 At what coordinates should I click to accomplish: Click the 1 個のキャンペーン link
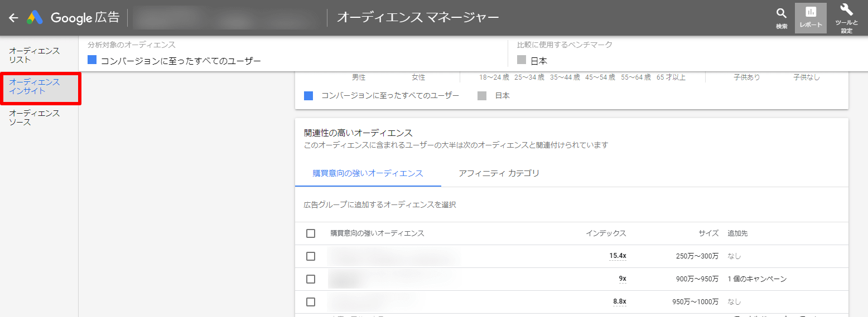click(x=757, y=279)
